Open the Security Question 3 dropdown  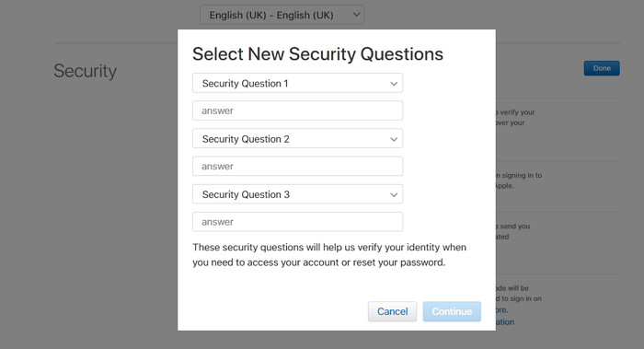[x=297, y=194]
